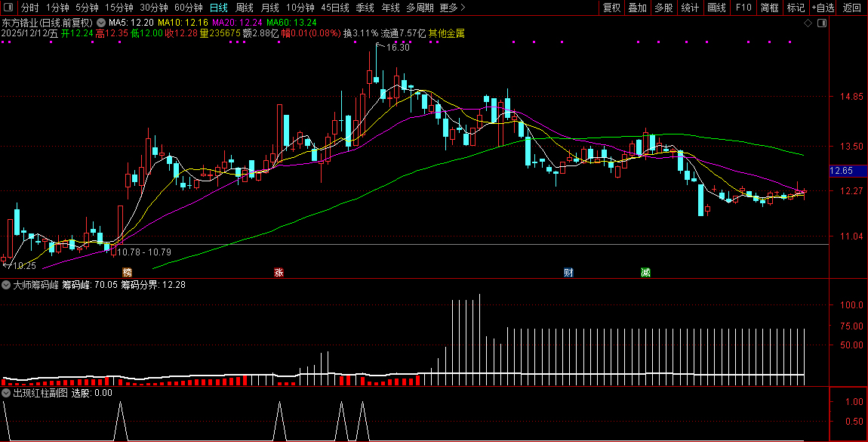Image resolution: width=868 pixels, height=442 pixels.
Task: Click the 返回 back button
Action: click(x=852, y=8)
